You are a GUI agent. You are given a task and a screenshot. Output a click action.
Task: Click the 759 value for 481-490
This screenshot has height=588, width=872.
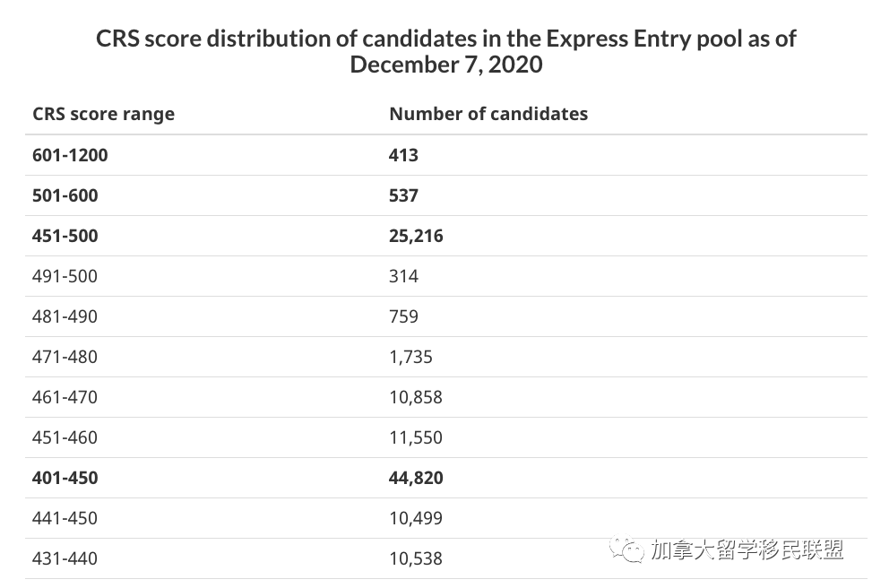click(x=403, y=316)
